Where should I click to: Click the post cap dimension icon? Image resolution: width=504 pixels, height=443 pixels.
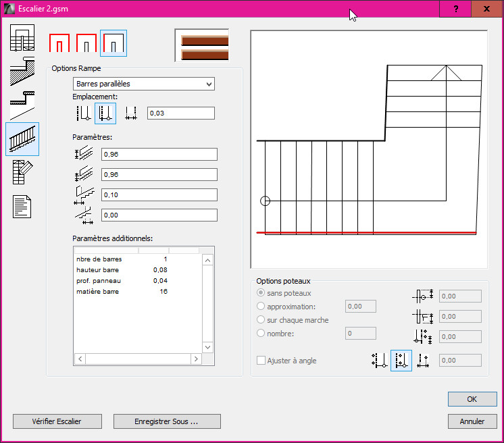click(x=423, y=317)
